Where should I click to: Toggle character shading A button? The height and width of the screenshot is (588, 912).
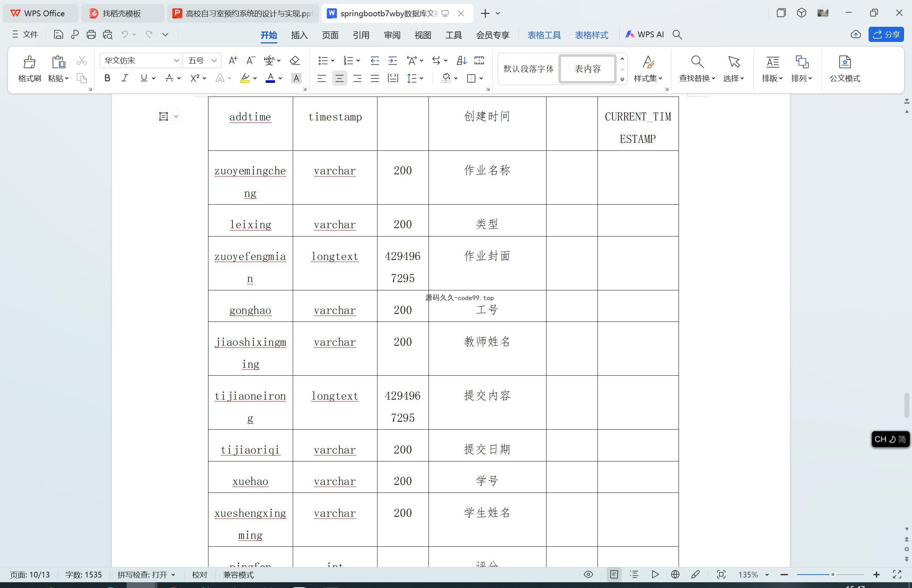pos(296,78)
